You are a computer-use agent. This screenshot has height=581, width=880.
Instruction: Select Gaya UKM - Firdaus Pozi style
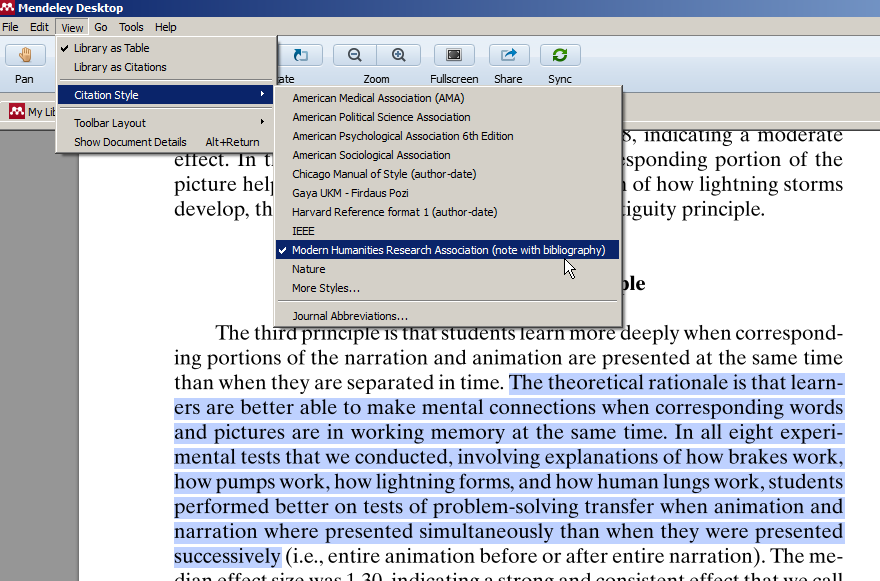point(447,194)
